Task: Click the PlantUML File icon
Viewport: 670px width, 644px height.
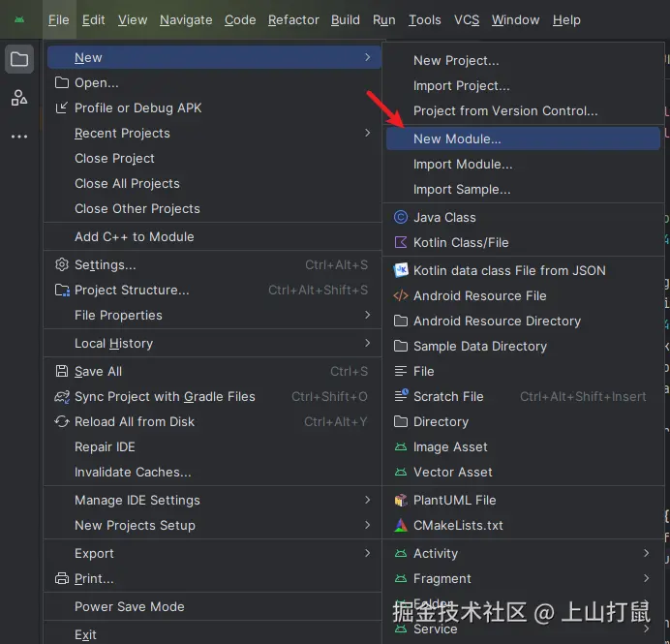Action: pyautogui.click(x=401, y=500)
